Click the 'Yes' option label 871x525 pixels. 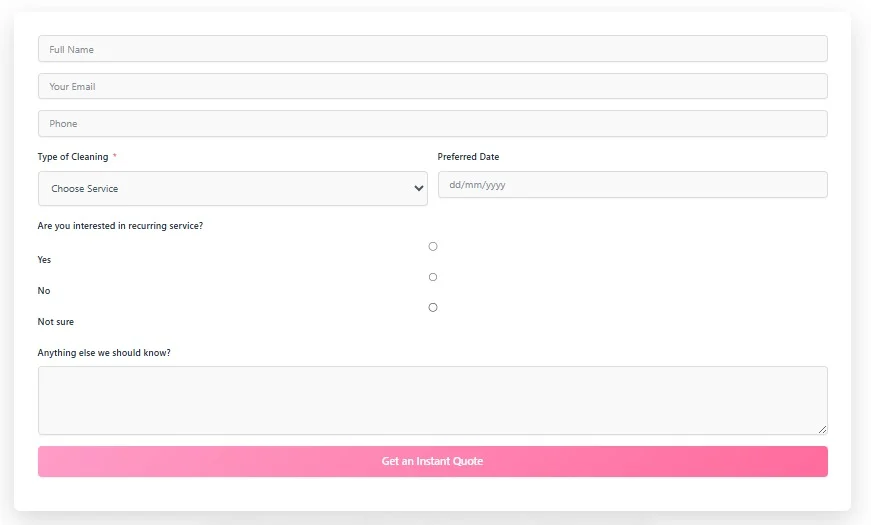(x=44, y=259)
